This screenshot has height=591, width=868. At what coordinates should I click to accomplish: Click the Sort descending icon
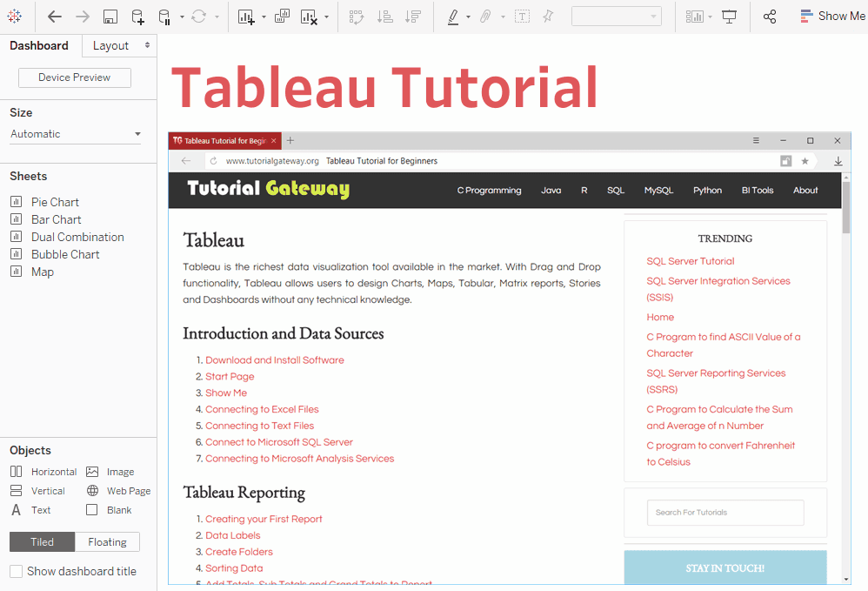413,17
